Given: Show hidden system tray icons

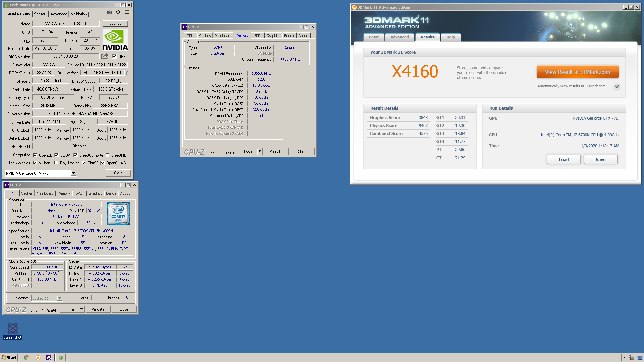Looking at the screenshot, I should tap(624, 358).
